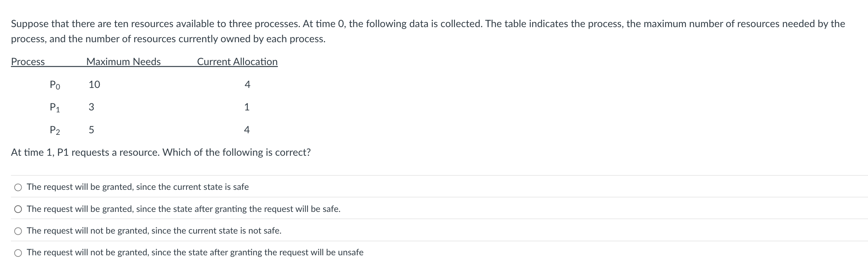Select the radio button for 'The request will be granted, since the current state is safe'
This screenshot has height=265, width=868.
coord(18,187)
